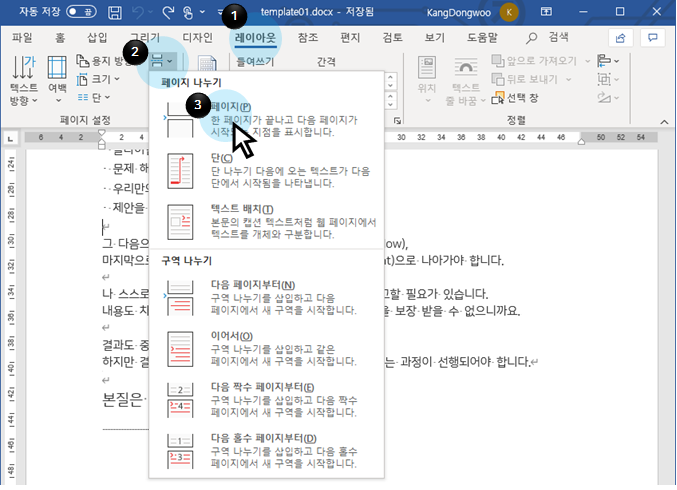Open the 도움말 tab
The width and height of the screenshot is (677, 490).
tap(482, 38)
